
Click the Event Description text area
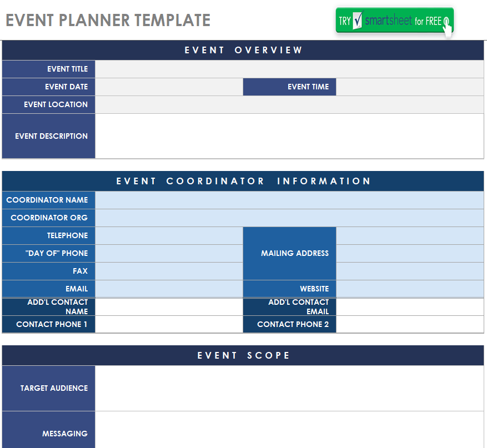click(289, 136)
